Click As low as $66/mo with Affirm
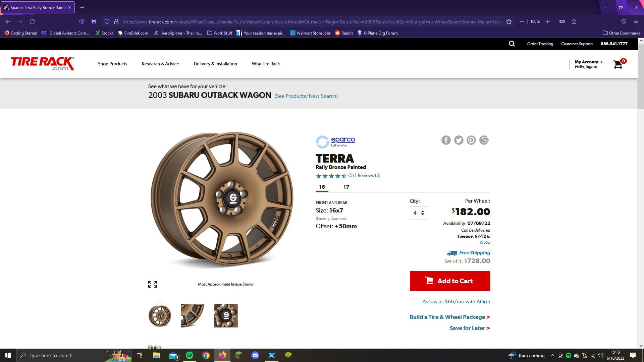Image resolution: width=644 pixels, height=362 pixels. point(456,301)
